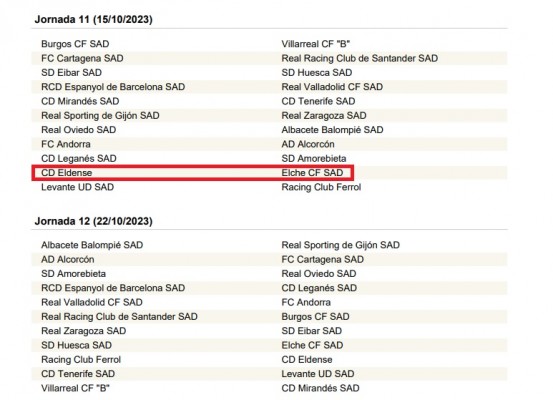
Task: Select CD Eldense in Jornada 12 away column
Action: point(307,360)
